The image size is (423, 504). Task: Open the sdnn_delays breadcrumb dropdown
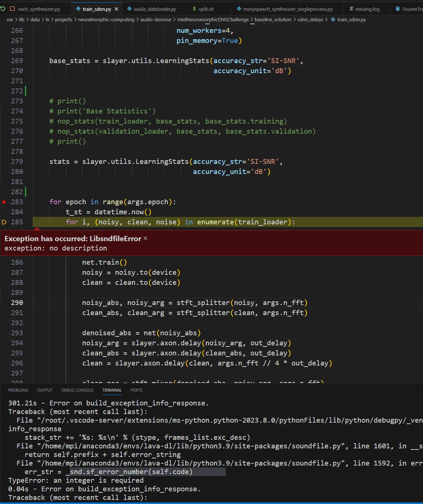point(310,19)
